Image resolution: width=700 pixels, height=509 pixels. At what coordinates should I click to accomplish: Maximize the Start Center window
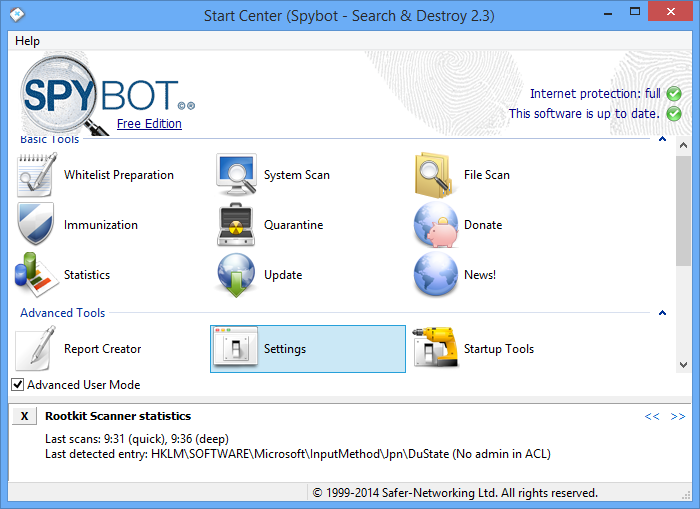635,12
